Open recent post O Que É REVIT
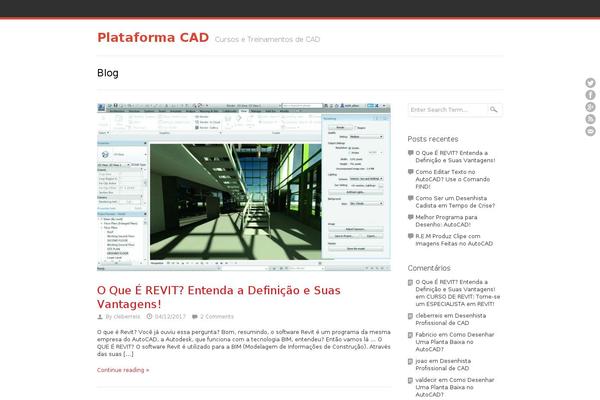The height and width of the screenshot is (400, 600). [455, 157]
